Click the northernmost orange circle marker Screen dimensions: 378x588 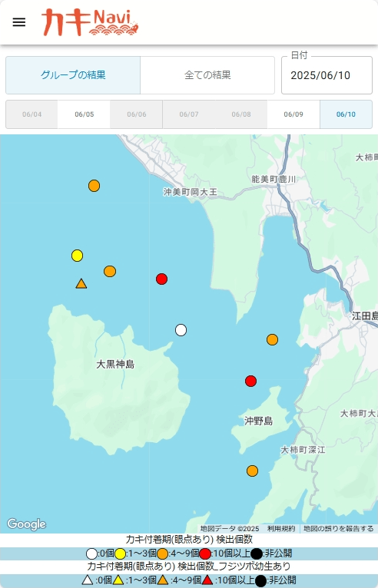tap(94, 186)
